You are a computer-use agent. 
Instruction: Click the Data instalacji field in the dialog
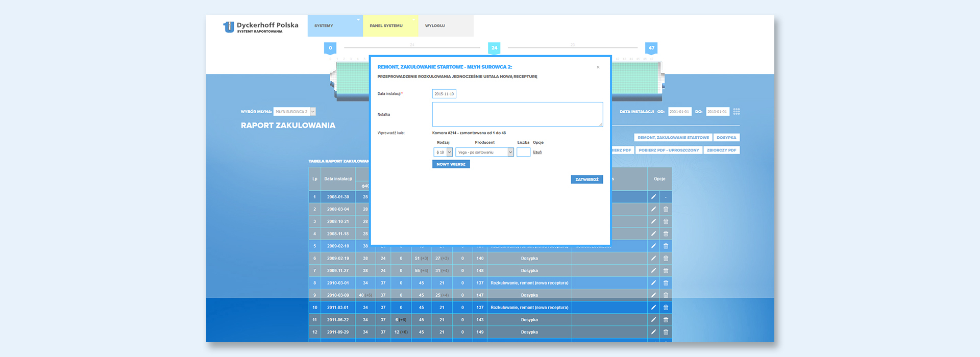(x=444, y=94)
